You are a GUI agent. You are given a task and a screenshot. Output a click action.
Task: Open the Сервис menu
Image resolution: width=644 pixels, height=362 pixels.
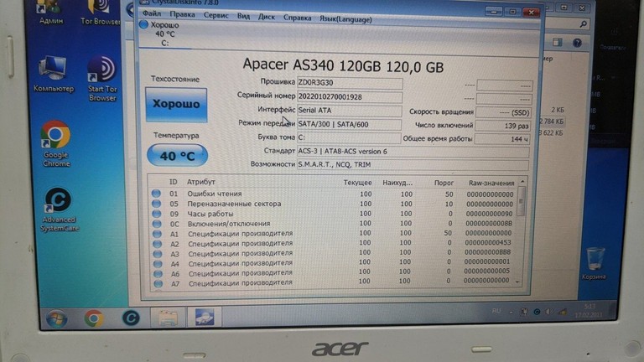coord(216,15)
